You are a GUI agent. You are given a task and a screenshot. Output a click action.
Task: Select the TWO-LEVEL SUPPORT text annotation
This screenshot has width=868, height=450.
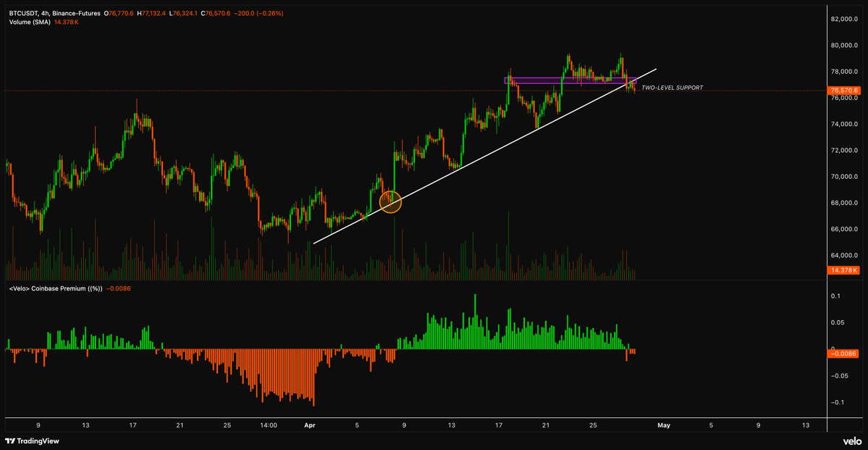tap(672, 88)
